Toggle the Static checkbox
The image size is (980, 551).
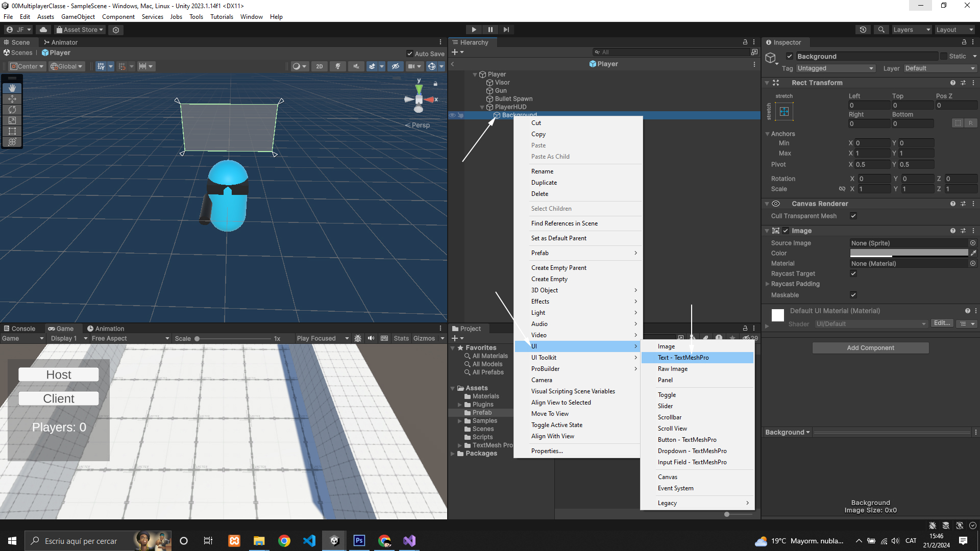tap(944, 56)
